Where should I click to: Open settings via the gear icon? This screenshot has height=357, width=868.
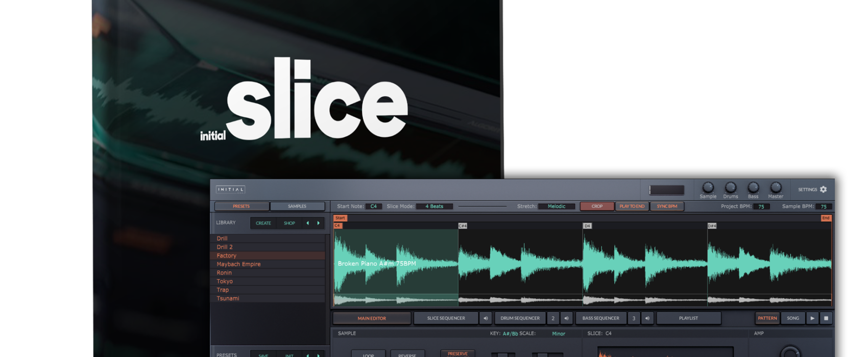pyautogui.click(x=823, y=189)
